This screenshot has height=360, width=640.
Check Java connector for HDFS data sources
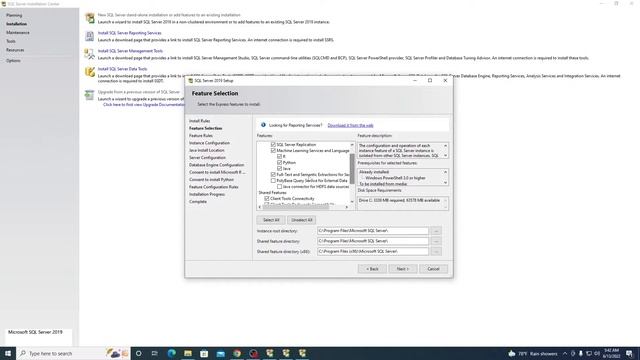coord(280,186)
